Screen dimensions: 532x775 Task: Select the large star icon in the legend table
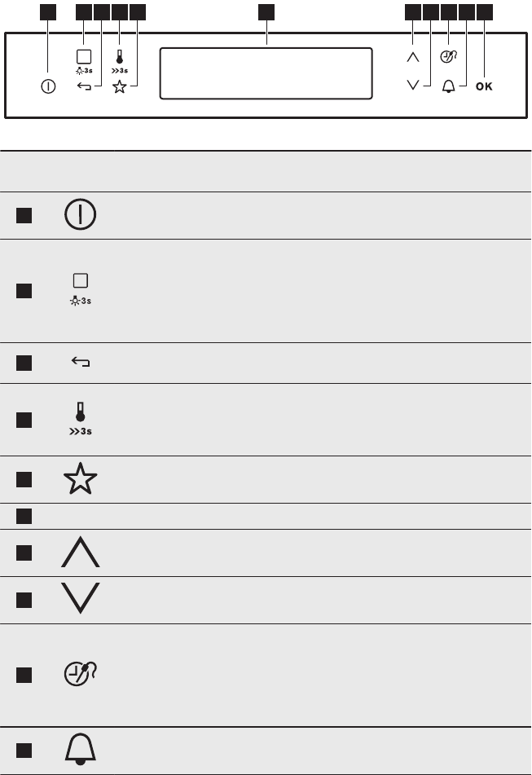coord(80,480)
